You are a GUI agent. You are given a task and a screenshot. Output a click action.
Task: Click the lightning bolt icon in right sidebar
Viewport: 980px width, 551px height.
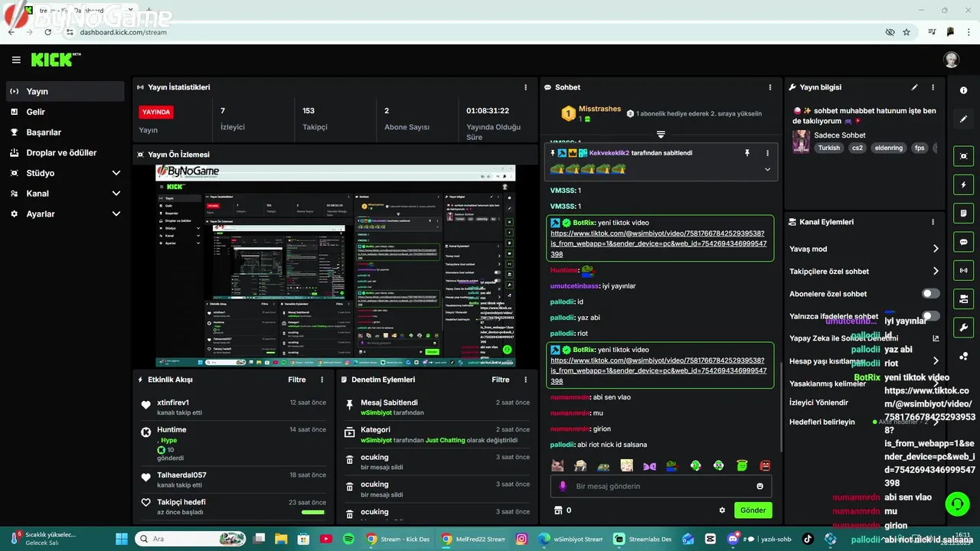[963, 184]
